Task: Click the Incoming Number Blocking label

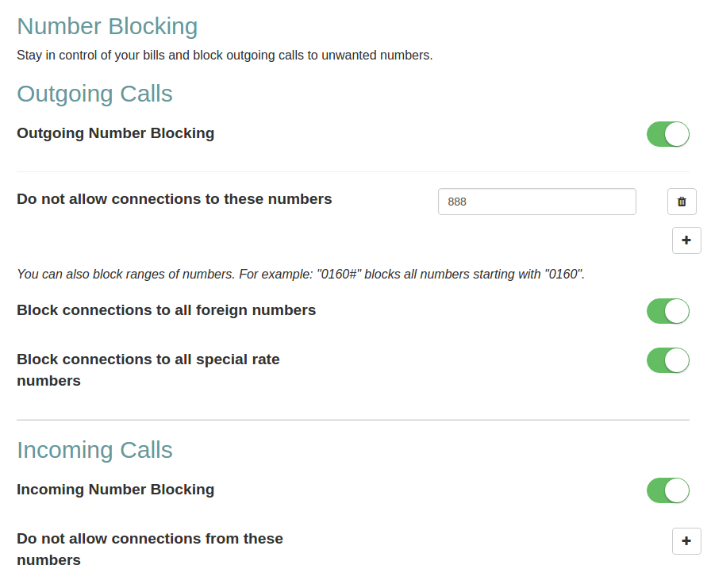Action: coord(115,489)
